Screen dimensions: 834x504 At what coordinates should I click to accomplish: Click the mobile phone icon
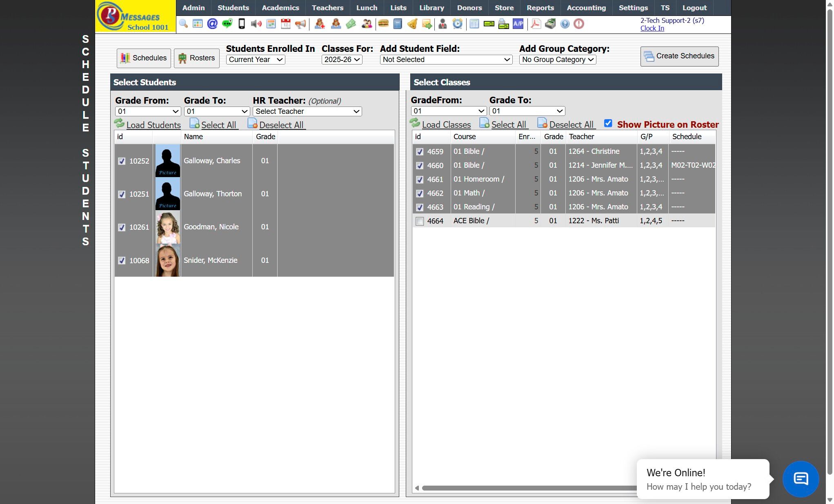coord(242,24)
